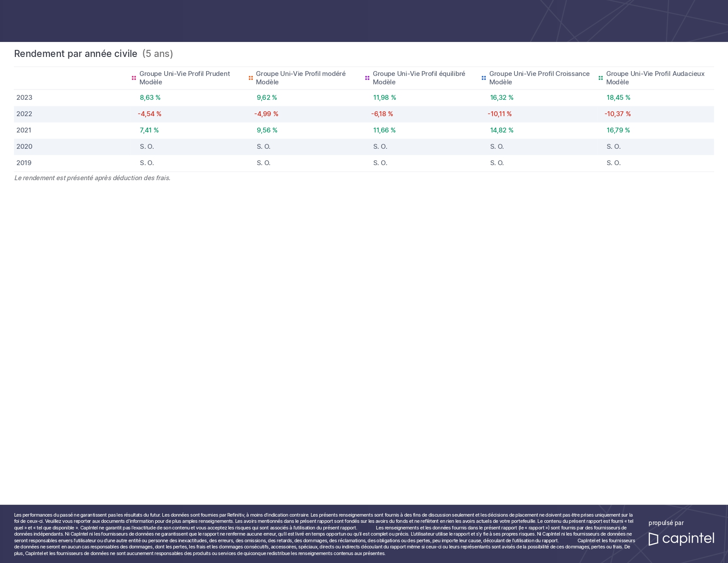Click the -4,54 % value

pyautogui.click(x=150, y=114)
